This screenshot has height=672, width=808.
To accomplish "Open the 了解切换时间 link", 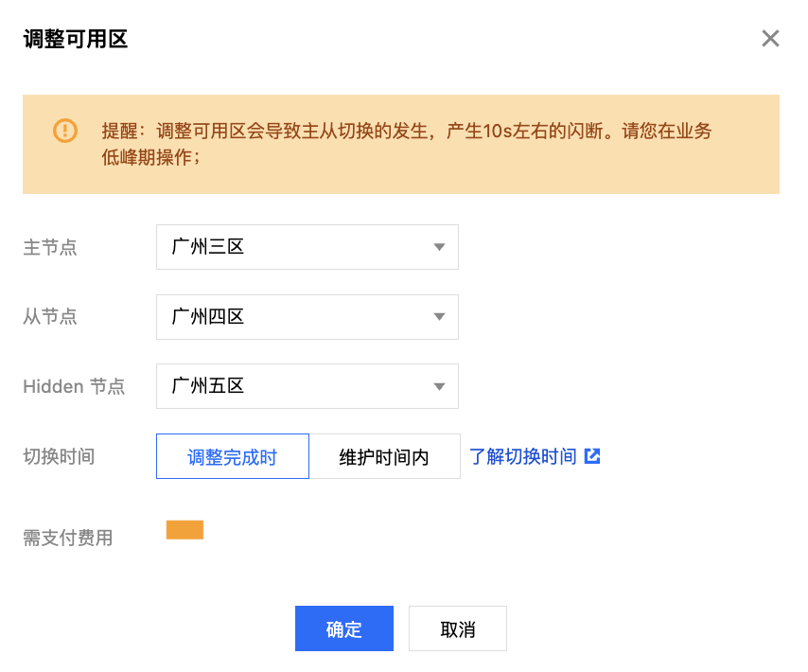I will [523, 456].
